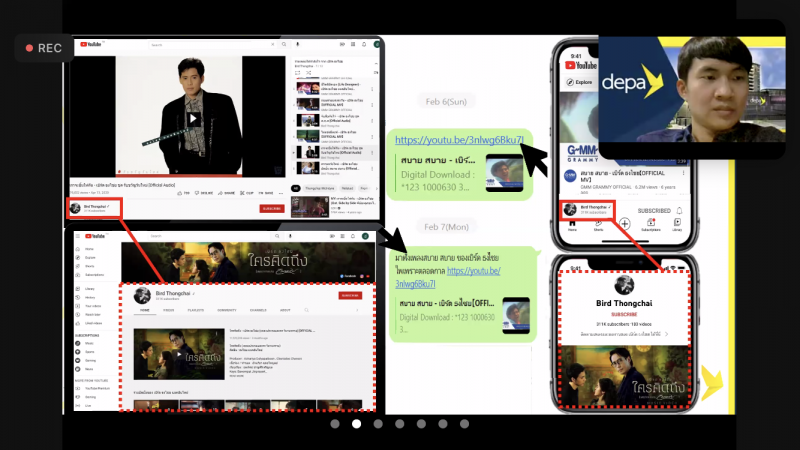800x450 pixels.
Task: Open the account avatar in the channel window
Action: (x=365, y=236)
